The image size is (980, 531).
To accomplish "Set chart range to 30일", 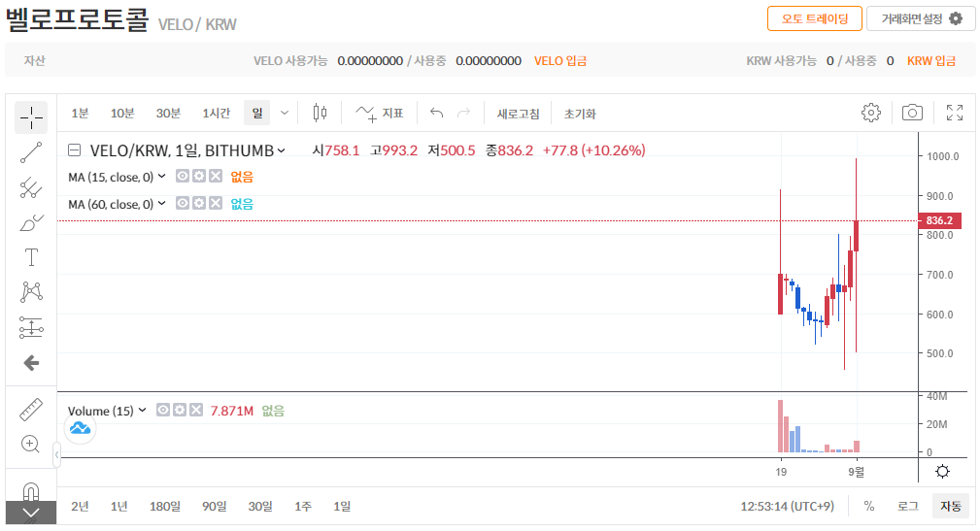I will (x=260, y=506).
